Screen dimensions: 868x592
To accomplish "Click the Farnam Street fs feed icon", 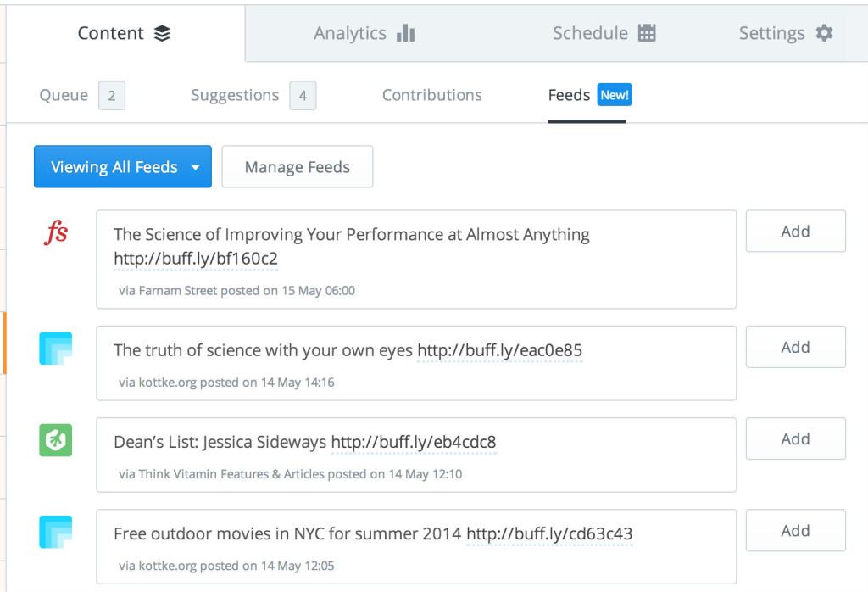I will click(x=56, y=233).
